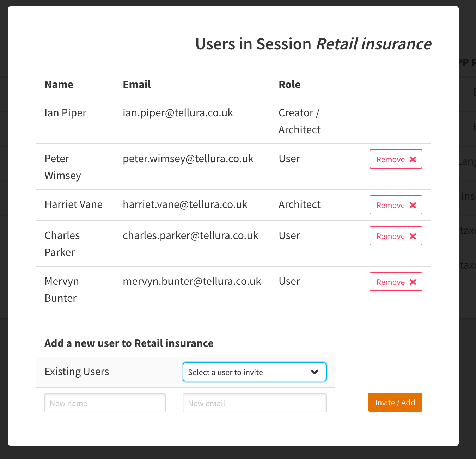Open the Select a user to invite dropdown
This screenshot has width=476, height=459.
254,372
